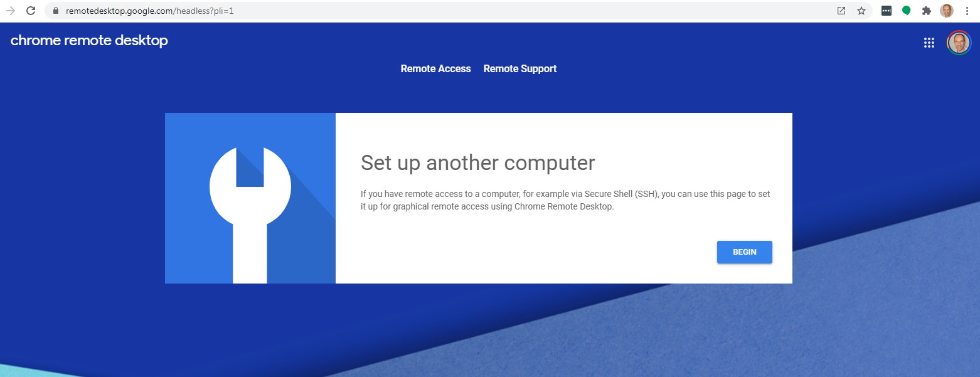
Task: Open Chrome three-dot menu
Action: click(x=967, y=11)
